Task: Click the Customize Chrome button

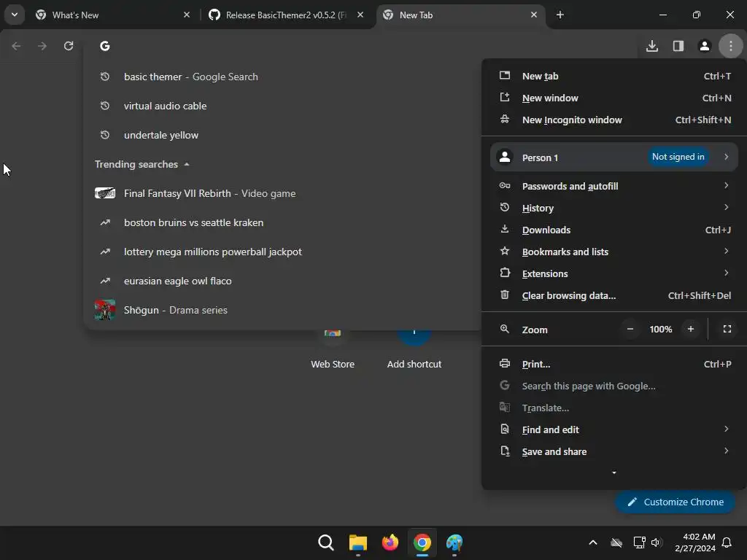Action: coord(675,502)
